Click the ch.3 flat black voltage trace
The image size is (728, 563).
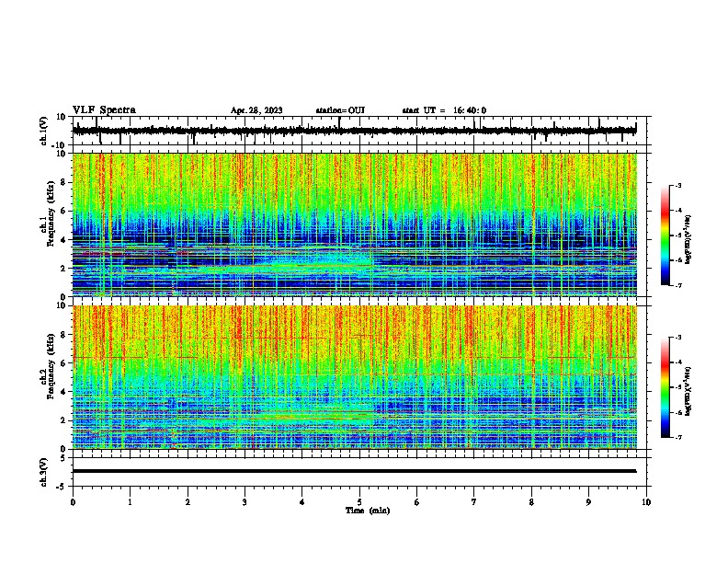point(354,471)
